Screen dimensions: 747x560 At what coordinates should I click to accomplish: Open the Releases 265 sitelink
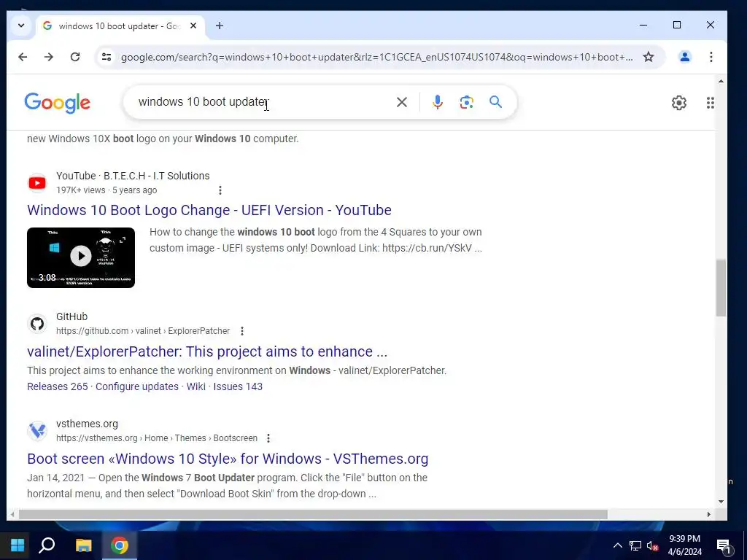[57, 386]
